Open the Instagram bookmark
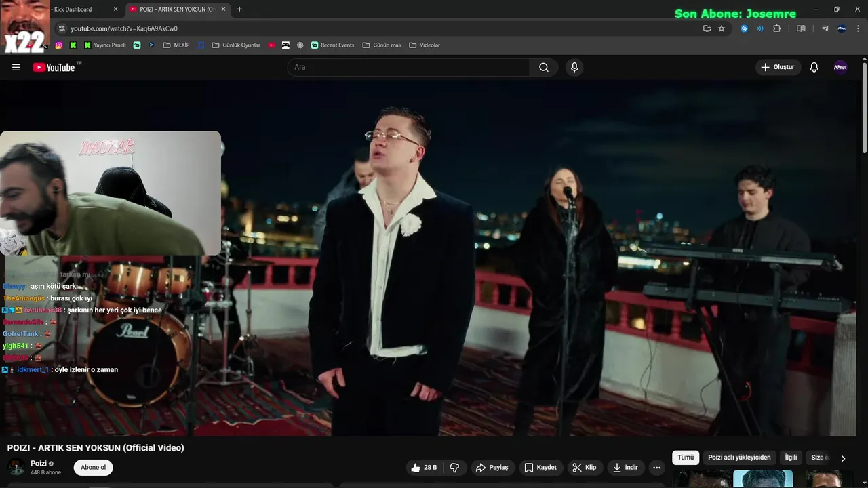Viewport: 868px width, 488px height. (x=58, y=45)
